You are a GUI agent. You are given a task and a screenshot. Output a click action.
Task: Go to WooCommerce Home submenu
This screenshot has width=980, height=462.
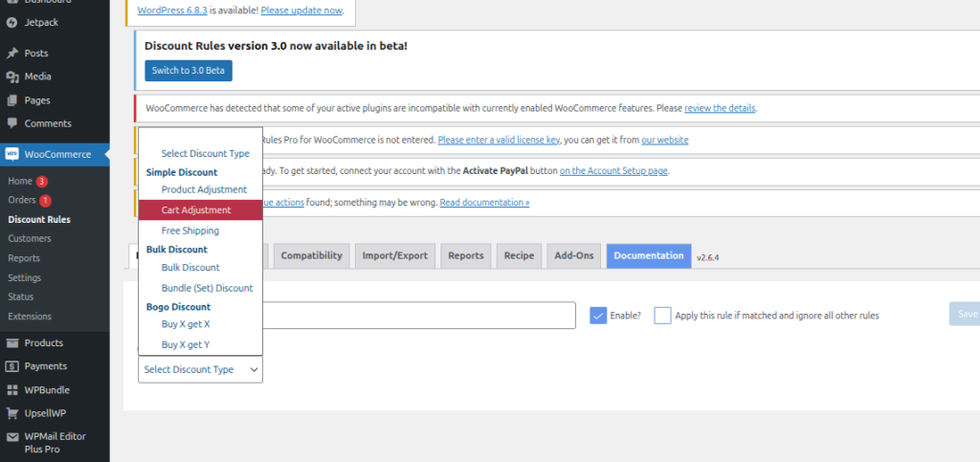point(20,181)
